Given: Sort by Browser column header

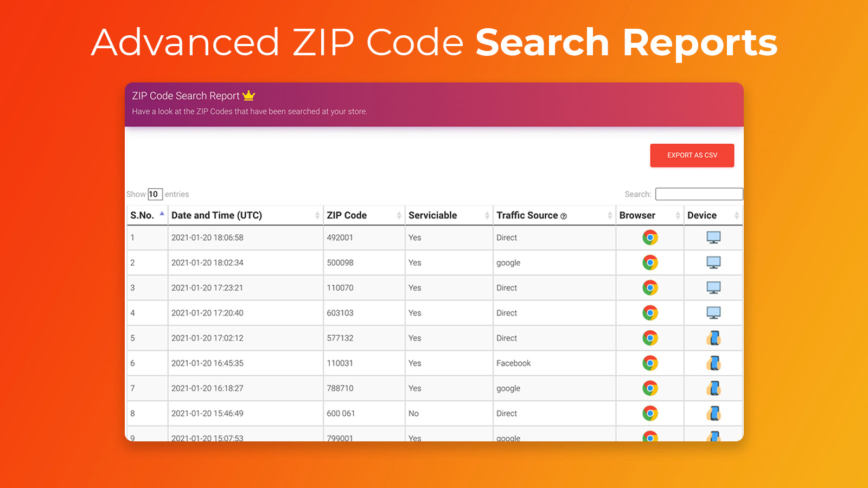Looking at the screenshot, I should [637, 215].
